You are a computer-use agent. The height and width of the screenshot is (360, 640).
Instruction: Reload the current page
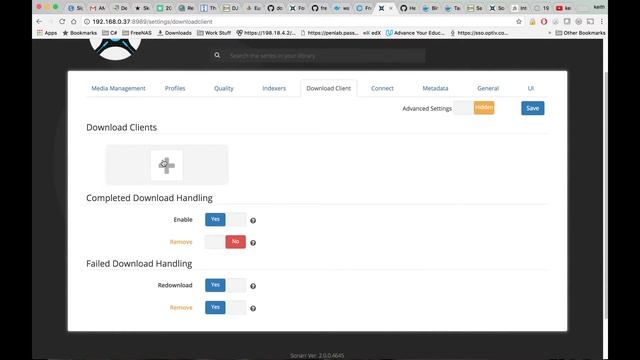[x=62, y=22]
